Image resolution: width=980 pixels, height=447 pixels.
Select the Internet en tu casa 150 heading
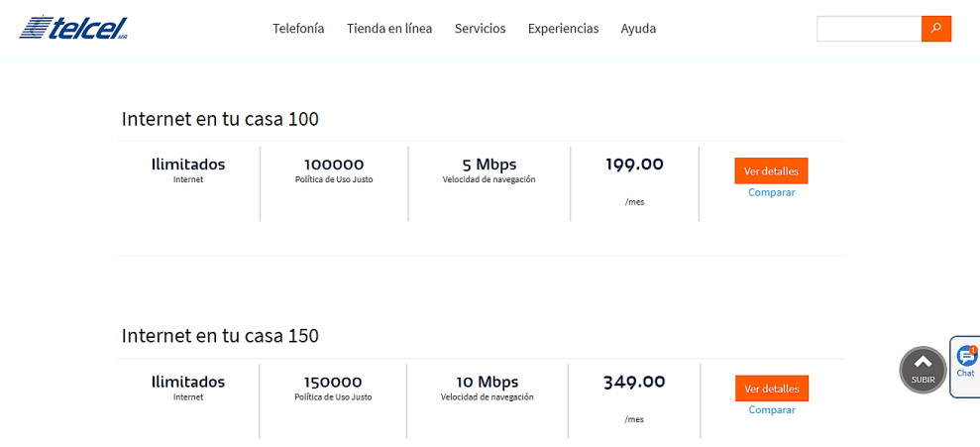pos(220,336)
